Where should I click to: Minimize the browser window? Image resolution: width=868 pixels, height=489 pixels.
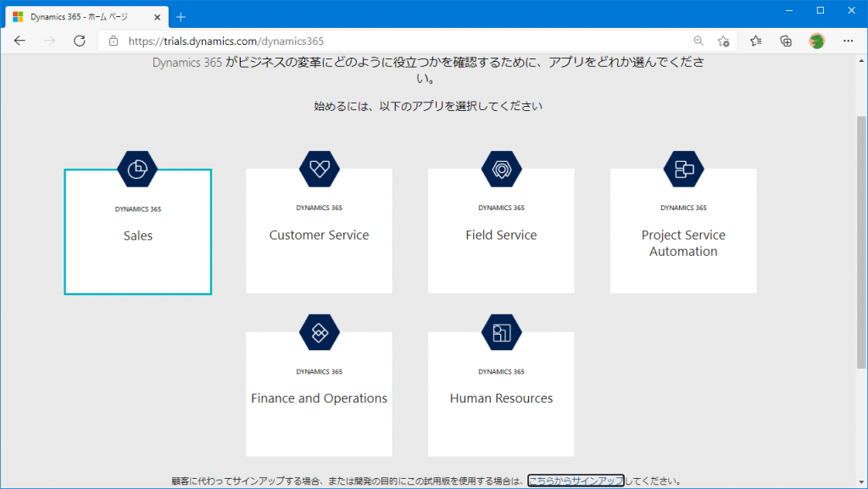pos(789,10)
